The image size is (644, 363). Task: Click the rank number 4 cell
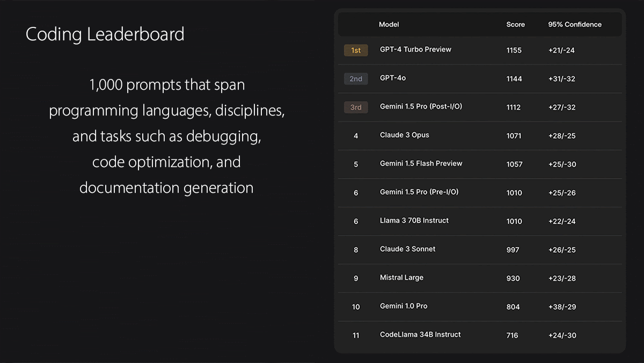point(356,136)
